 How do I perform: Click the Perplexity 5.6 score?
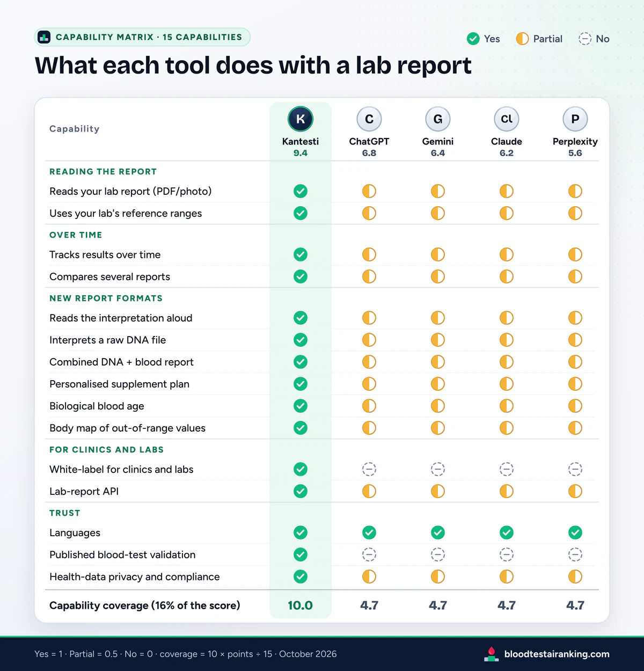[x=575, y=153]
